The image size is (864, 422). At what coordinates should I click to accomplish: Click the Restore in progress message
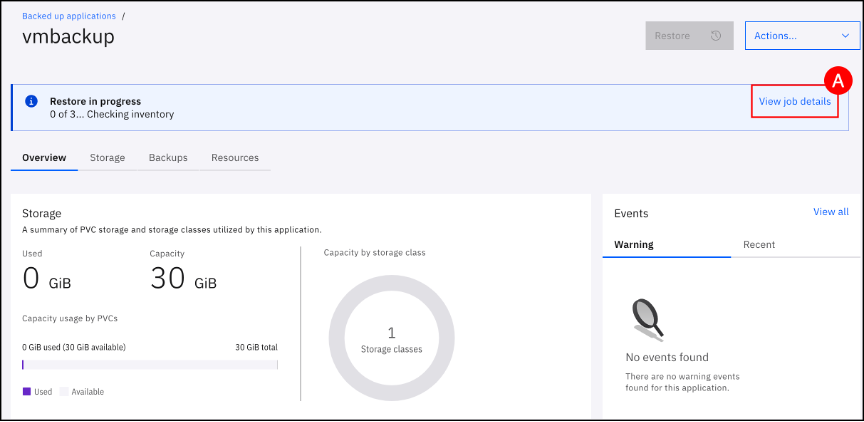point(95,101)
